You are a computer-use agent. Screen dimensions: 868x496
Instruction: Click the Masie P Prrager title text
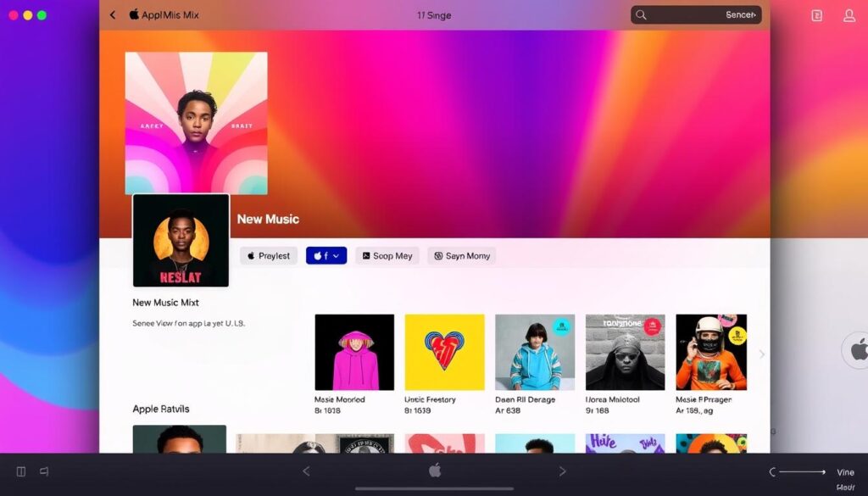pyautogui.click(x=704, y=399)
